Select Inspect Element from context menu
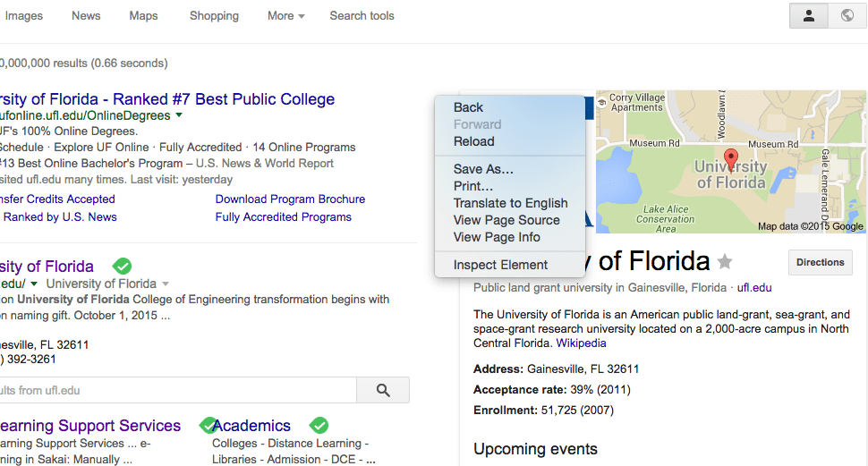Image resolution: width=868 pixels, height=466 pixels. (x=500, y=265)
